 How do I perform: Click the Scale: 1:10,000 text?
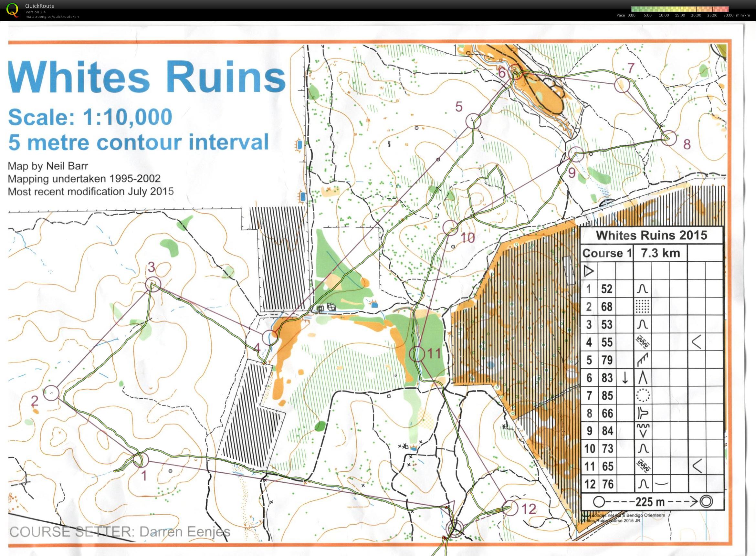(90, 117)
